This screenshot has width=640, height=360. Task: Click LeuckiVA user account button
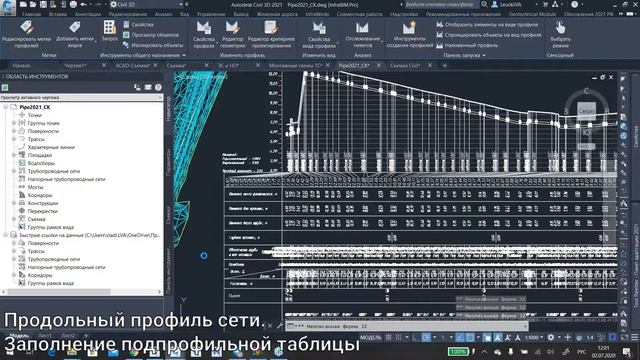(x=506, y=4)
